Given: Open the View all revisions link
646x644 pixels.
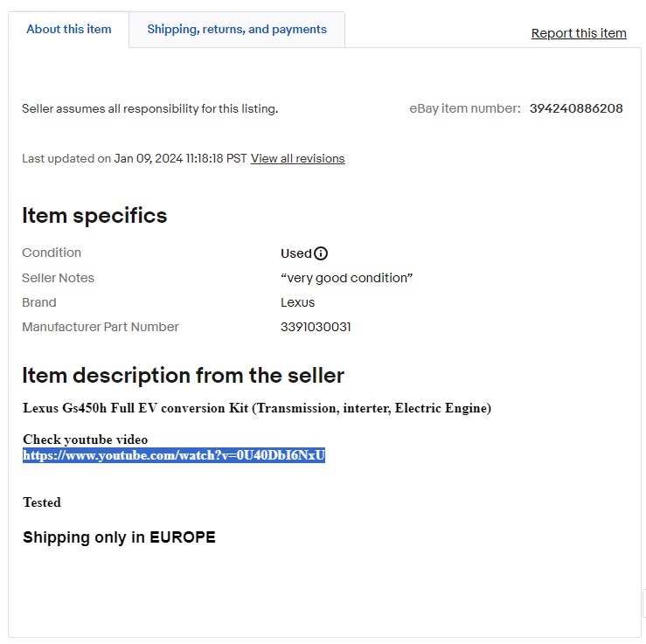Looking at the screenshot, I should [297, 158].
